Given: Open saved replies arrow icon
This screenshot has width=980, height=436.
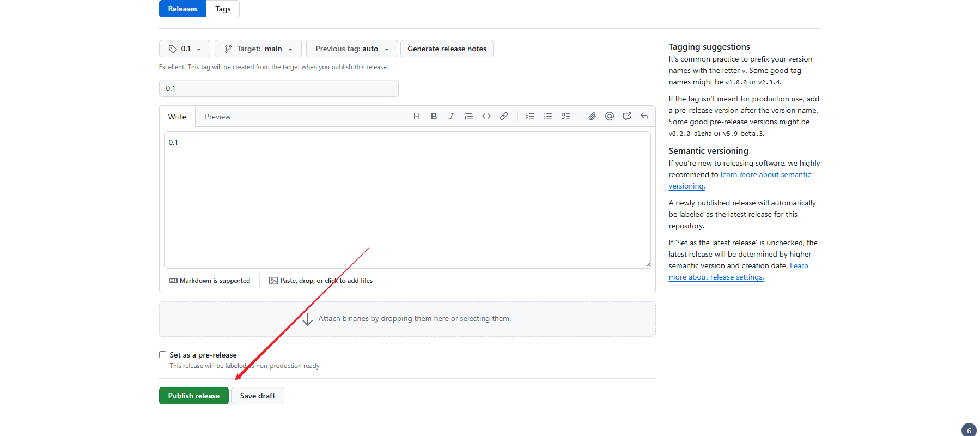Looking at the screenshot, I should [x=644, y=116].
